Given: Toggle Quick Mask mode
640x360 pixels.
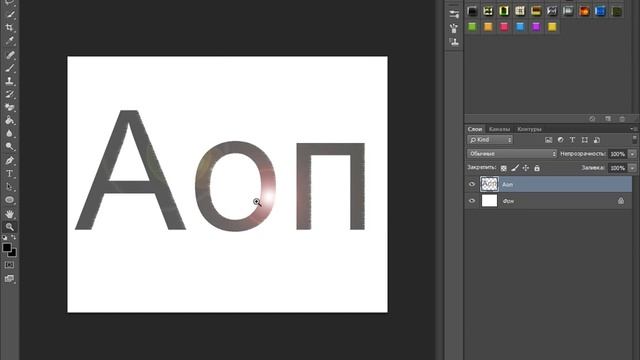Looking at the screenshot, I should point(9,265).
